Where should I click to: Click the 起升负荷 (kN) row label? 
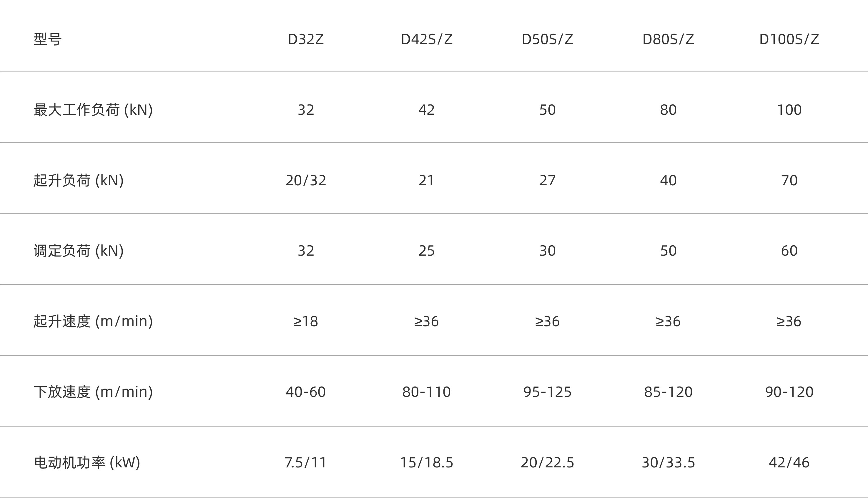(78, 181)
